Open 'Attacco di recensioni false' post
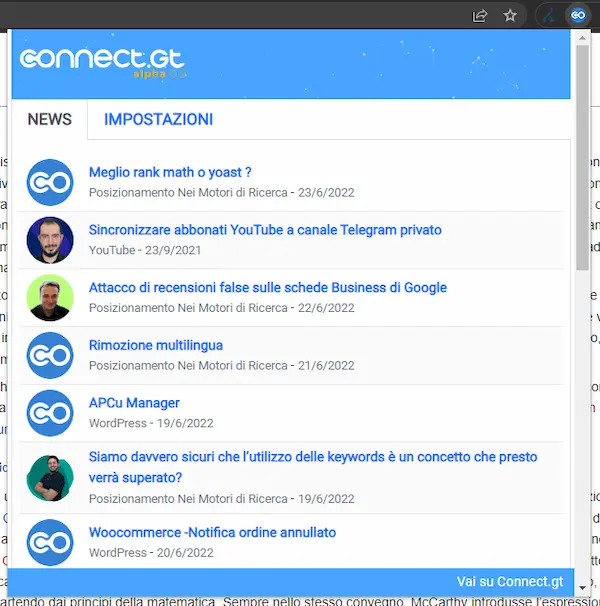Screen dimensions: 600x606 pyautogui.click(x=268, y=287)
